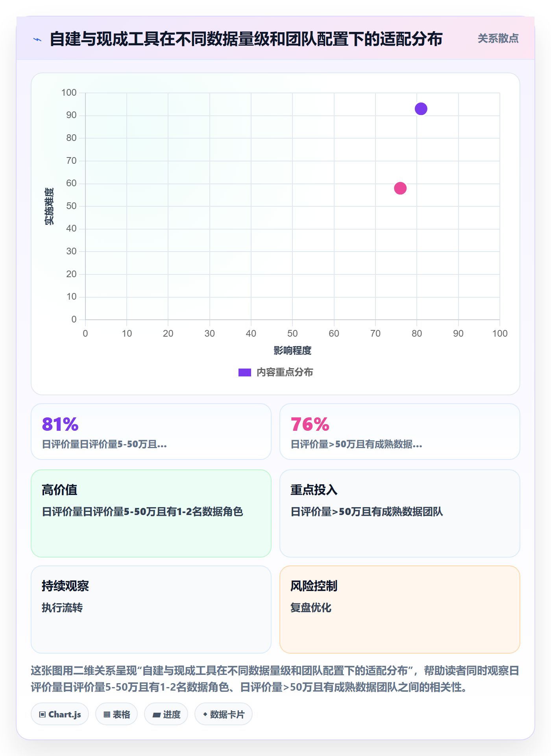Screen dimensions: 551x756
Task: Click the lightning bolt icon beside the title
Action: 38,39
